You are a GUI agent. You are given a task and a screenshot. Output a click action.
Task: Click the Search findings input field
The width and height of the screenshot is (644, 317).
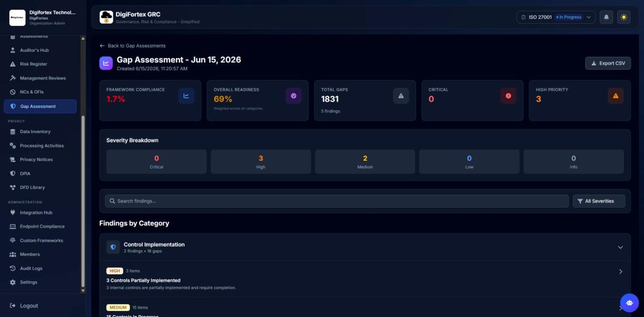point(337,201)
